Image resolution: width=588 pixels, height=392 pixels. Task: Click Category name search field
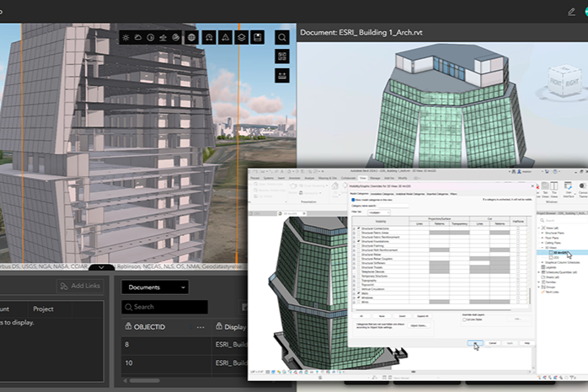pos(393,206)
